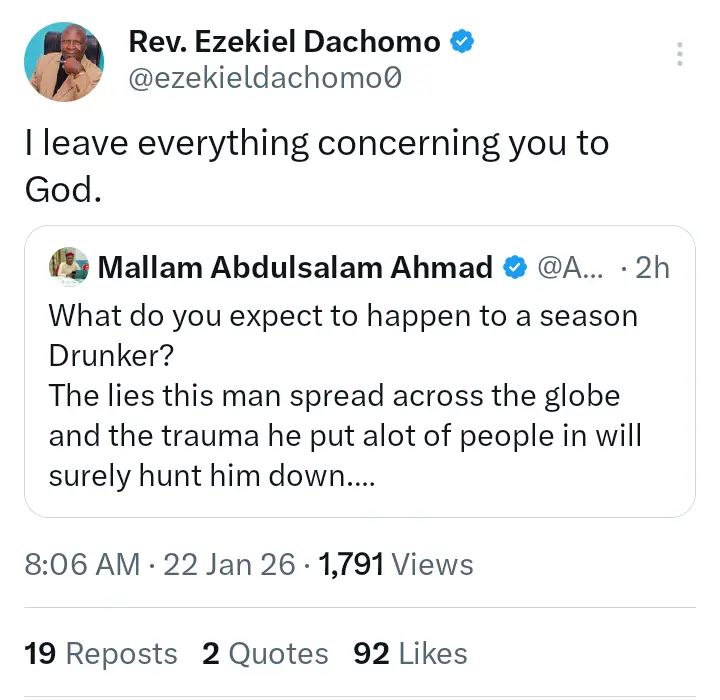This screenshot has width=720, height=700.
Task: Open the @ezekieldachomo0 handle
Action: pyautogui.click(x=266, y=77)
